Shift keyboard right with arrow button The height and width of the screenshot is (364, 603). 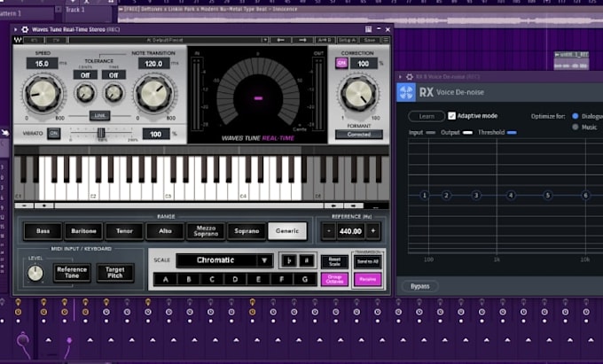point(353,205)
